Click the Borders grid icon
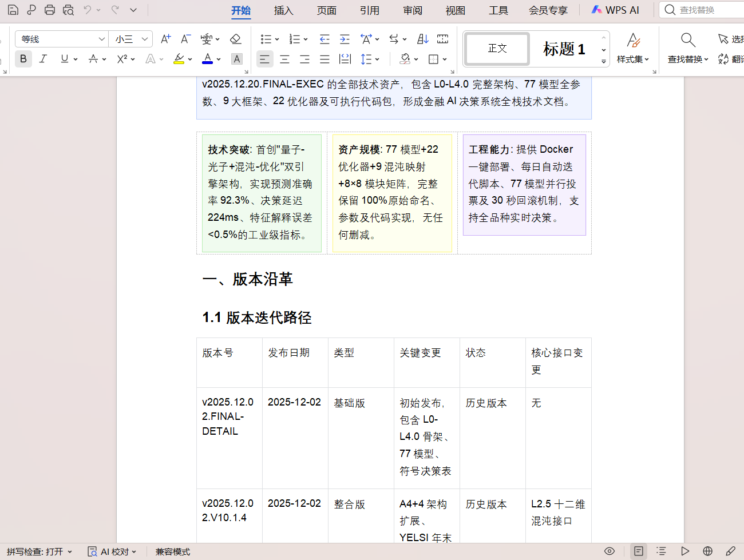The width and height of the screenshot is (744, 560). [x=434, y=59]
